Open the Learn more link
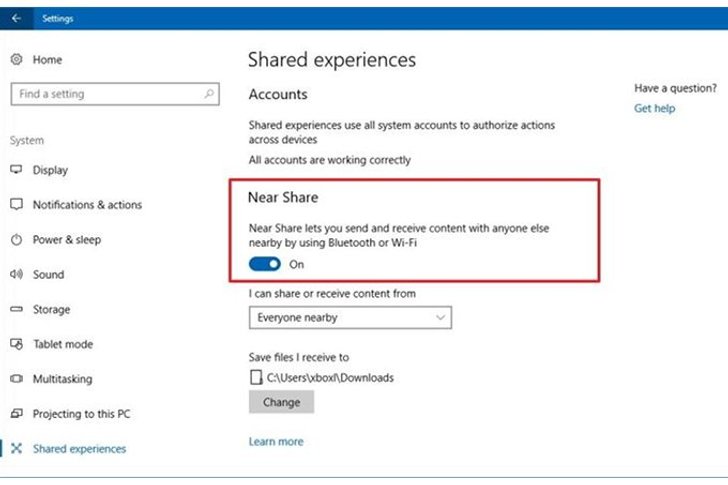Screen dimensions: 728x485 tap(276, 441)
